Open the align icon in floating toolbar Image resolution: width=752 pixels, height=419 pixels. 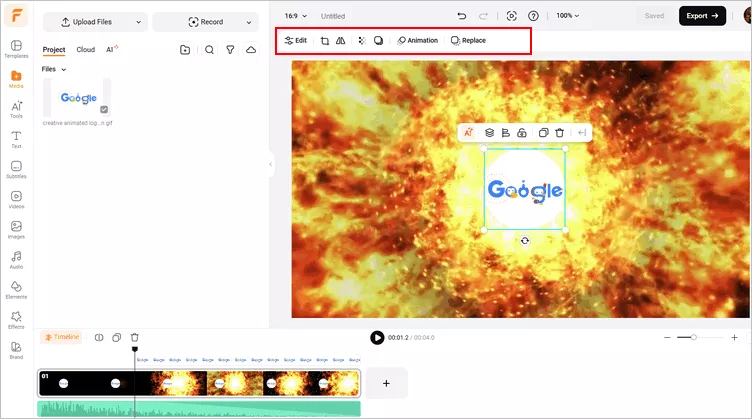[505, 133]
